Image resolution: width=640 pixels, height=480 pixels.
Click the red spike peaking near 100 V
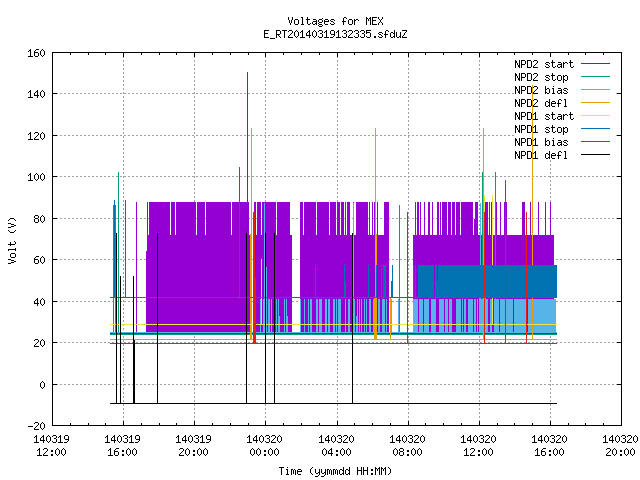(x=505, y=261)
